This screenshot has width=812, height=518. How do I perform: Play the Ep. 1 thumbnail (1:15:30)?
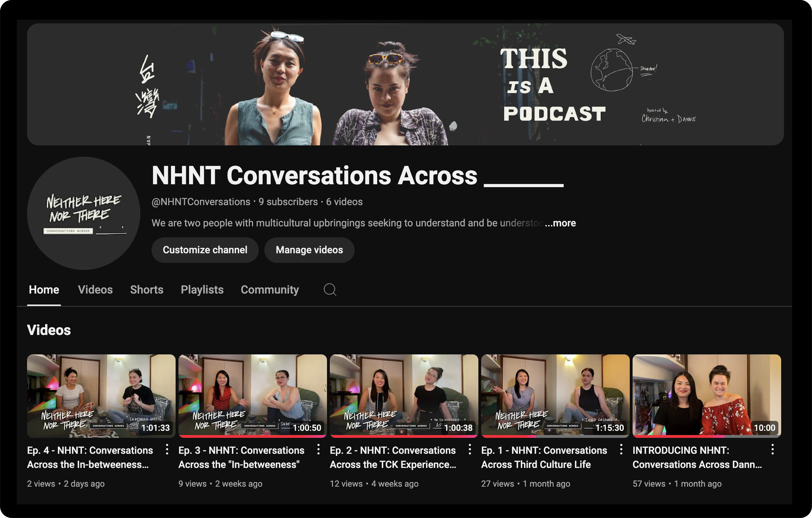pos(555,396)
